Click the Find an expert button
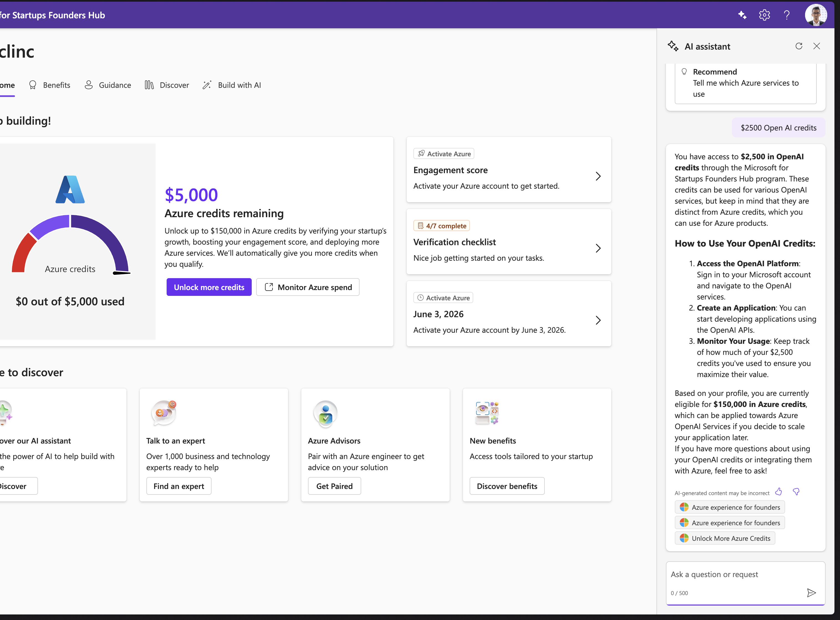 pos(179,486)
